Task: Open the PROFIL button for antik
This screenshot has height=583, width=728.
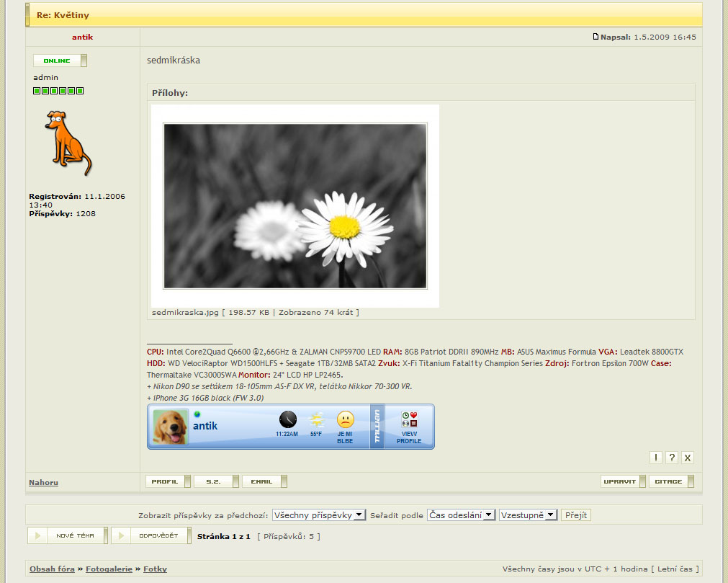Action: point(168,481)
